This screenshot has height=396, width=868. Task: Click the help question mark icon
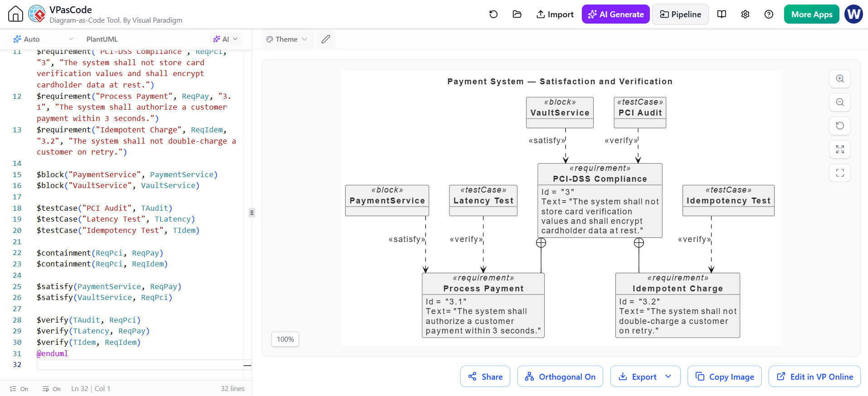[769, 14]
